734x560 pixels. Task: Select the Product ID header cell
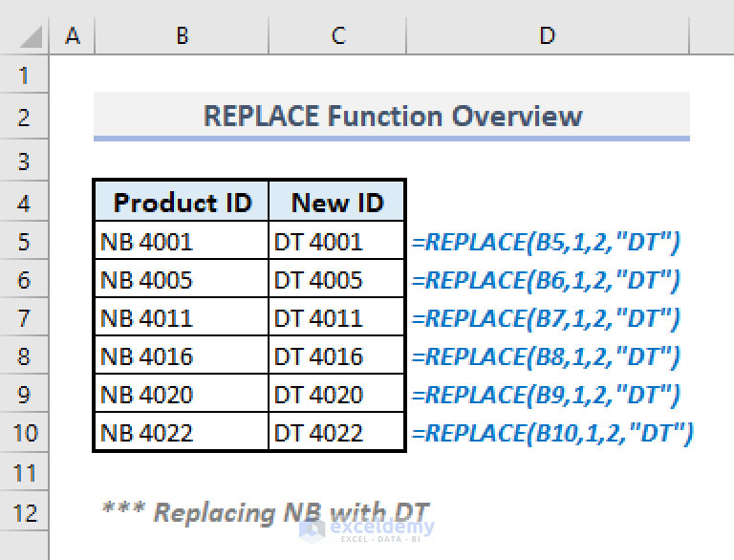(182, 202)
